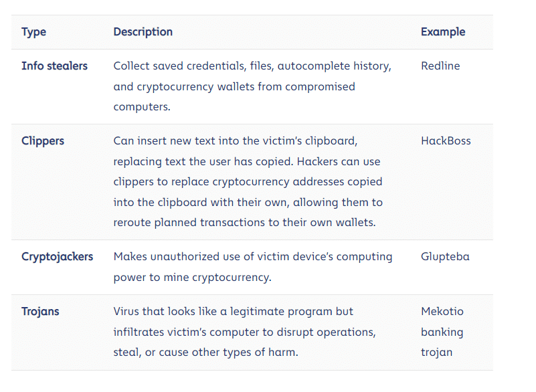This screenshot has width=536, height=392.
Task: Click the Cryptojackers description text
Action: [253, 267]
